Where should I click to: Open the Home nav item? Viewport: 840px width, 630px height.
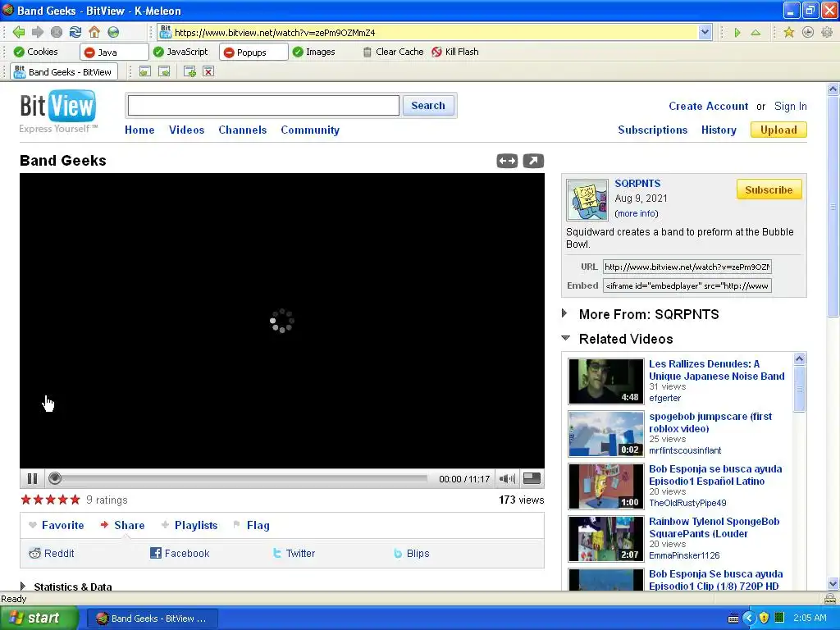[139, 130]
